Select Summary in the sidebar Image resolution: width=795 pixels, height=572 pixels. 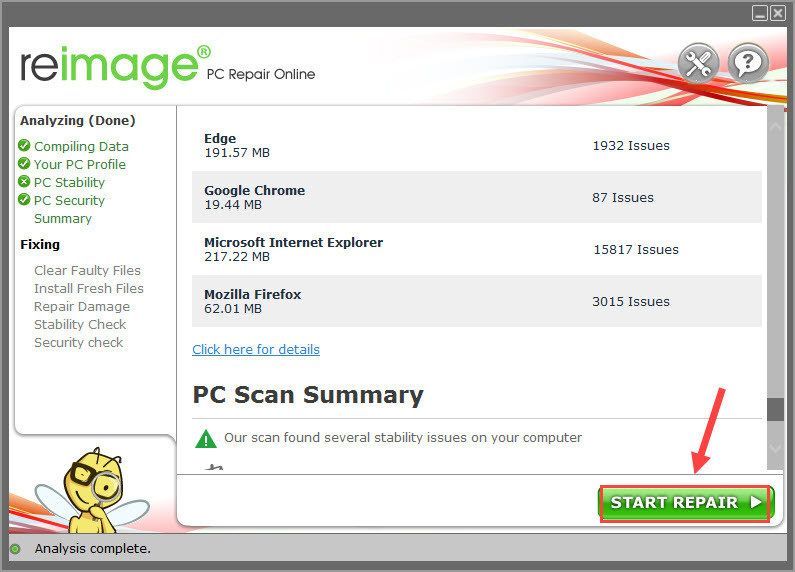tap(63, 219)
